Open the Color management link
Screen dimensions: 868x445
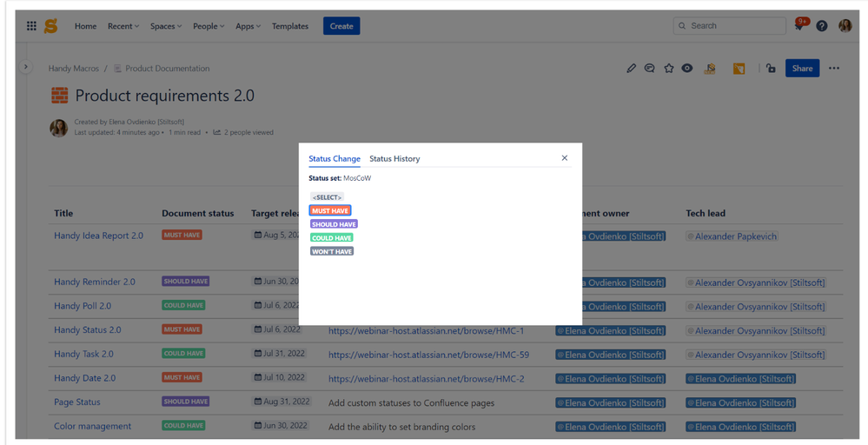point(92,426)
